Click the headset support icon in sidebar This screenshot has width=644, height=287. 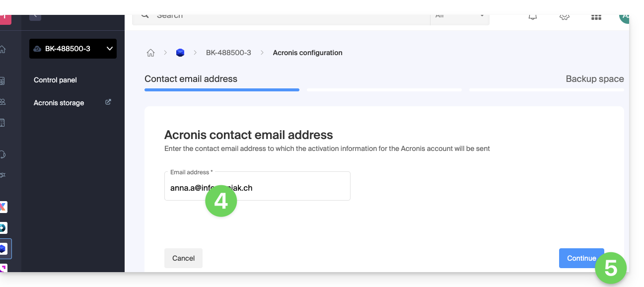coord(3,154)
